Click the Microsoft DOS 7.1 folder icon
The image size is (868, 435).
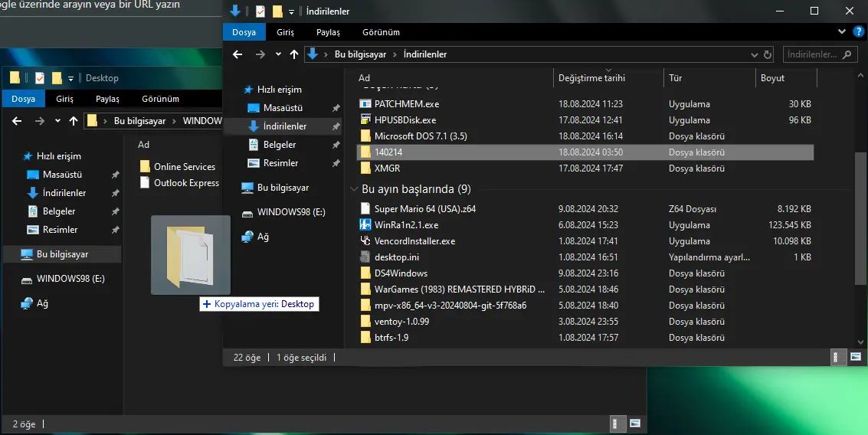[x=365, y=136]
